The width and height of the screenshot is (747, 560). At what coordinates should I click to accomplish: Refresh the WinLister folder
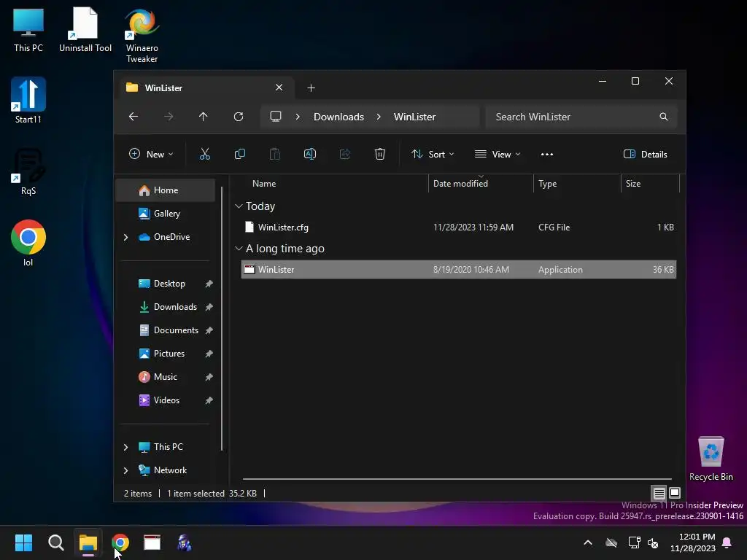[x=239, y=117]
